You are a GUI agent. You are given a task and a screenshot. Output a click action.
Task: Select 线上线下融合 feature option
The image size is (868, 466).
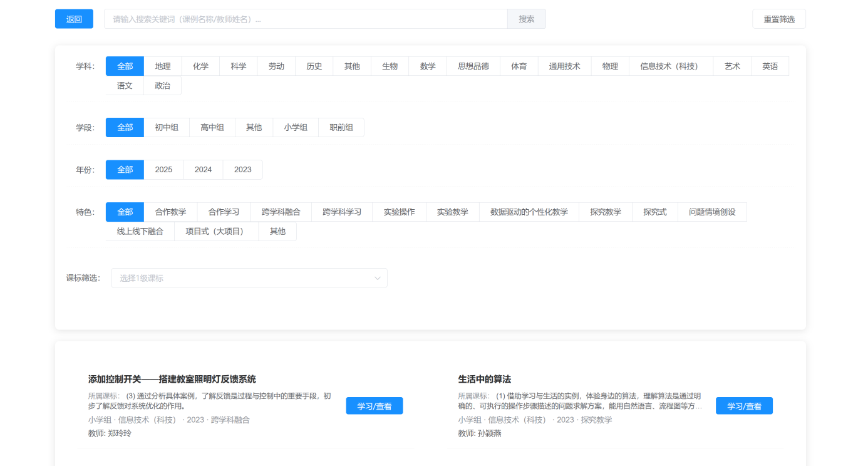140,232
